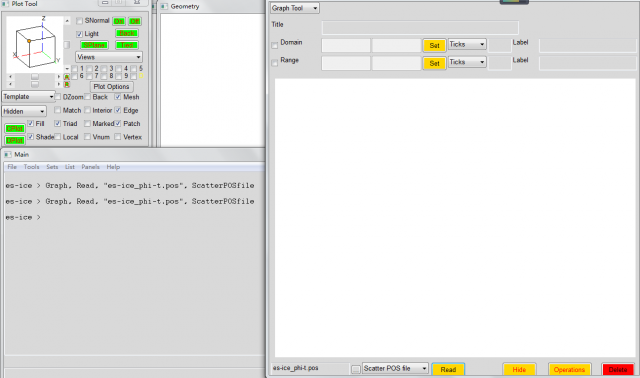The width and height of the screenshot is (640, 378).
Task: Open the Help menu in Main window
Action: click(113, 167)
